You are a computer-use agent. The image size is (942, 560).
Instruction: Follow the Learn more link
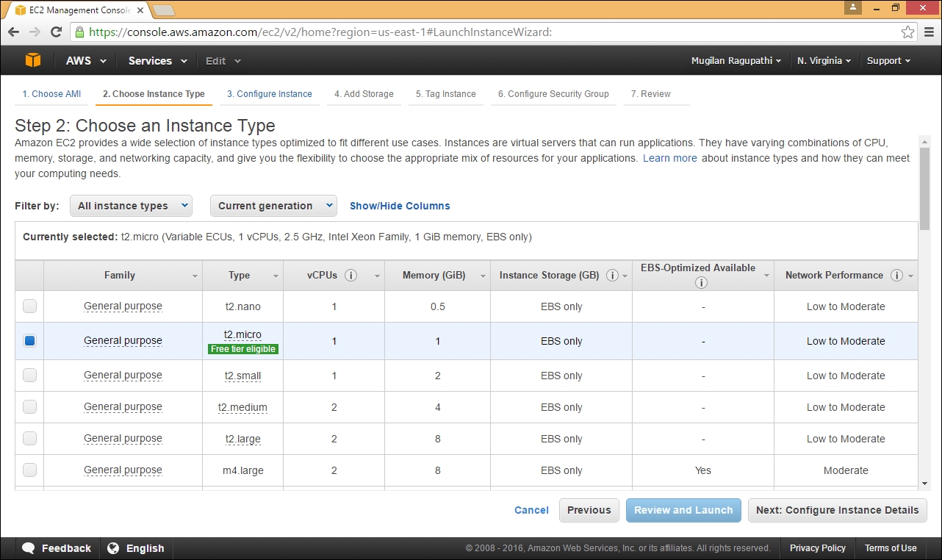(x=670, y=158)
